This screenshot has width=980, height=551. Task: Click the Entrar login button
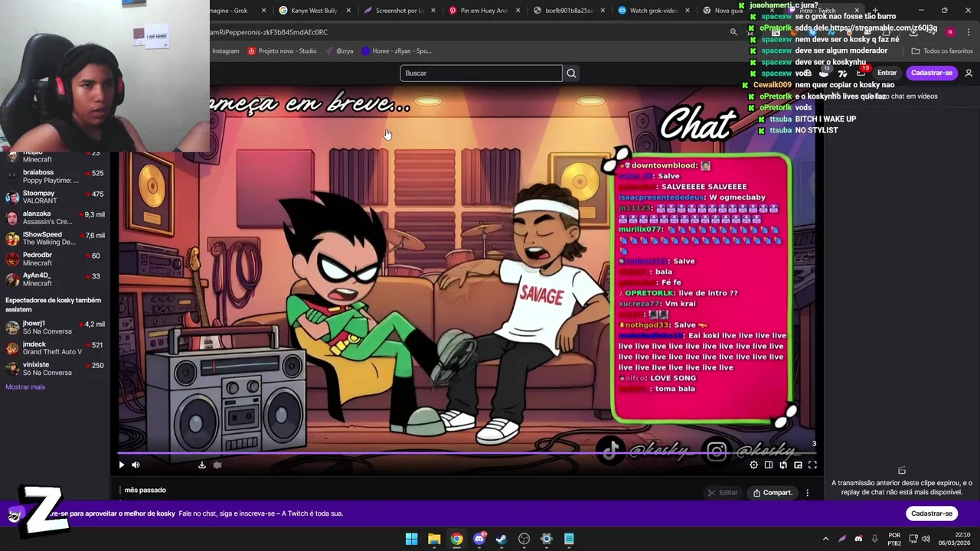pos(887,73)
